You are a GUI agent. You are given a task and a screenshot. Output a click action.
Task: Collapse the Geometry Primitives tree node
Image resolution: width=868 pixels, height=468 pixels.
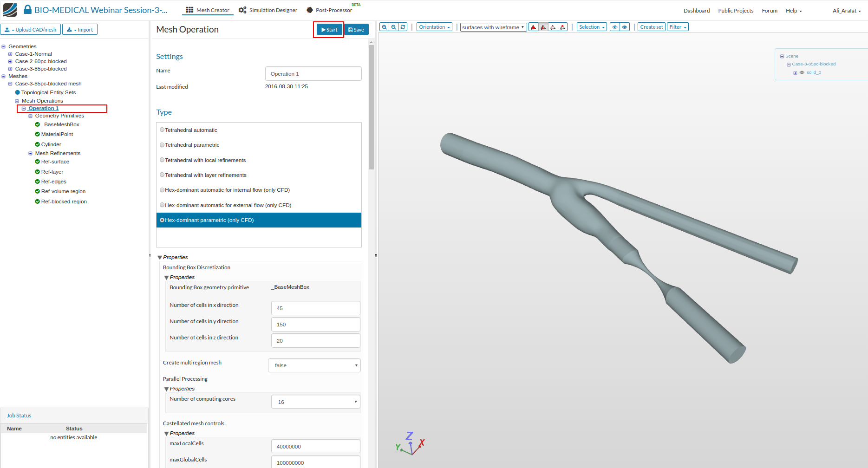(31, 116)
